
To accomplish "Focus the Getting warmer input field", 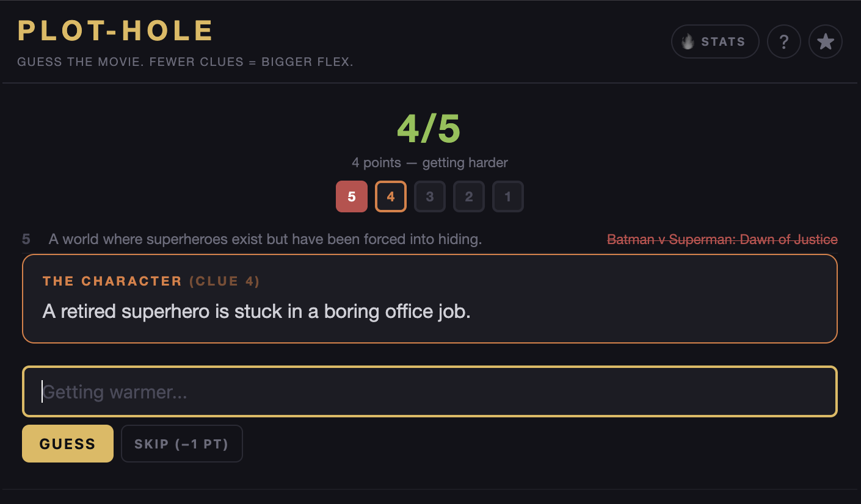I will [x=430, y=392].
